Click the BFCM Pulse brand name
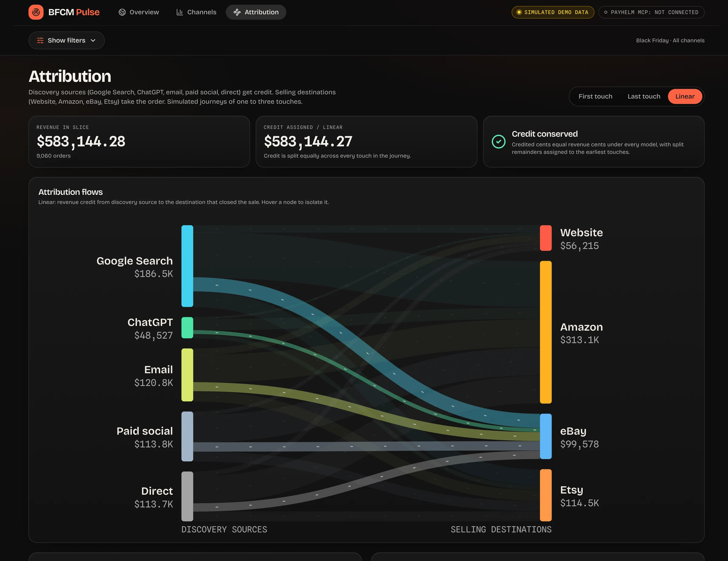Viewport: 728px width, 561px height. click(74, 12)
